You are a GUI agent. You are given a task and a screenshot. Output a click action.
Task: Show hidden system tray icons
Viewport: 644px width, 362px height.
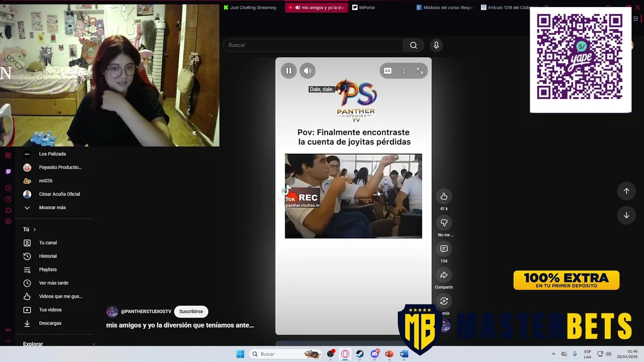point(553,354)
